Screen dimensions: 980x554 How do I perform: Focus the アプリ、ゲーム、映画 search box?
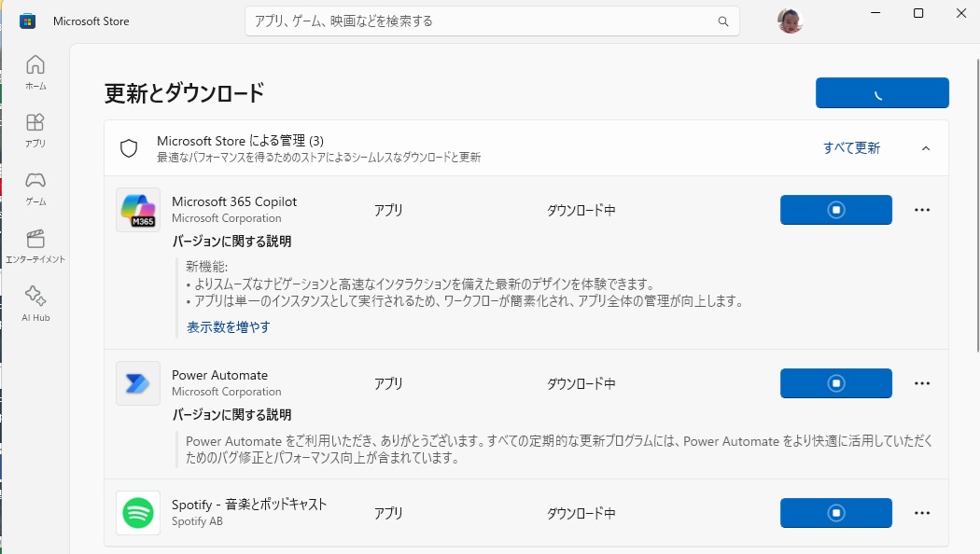pos(492,21)
